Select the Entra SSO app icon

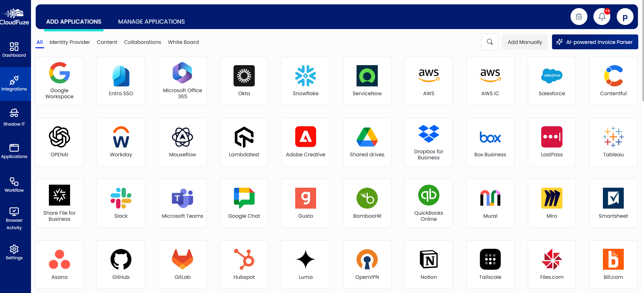[121, 76]
